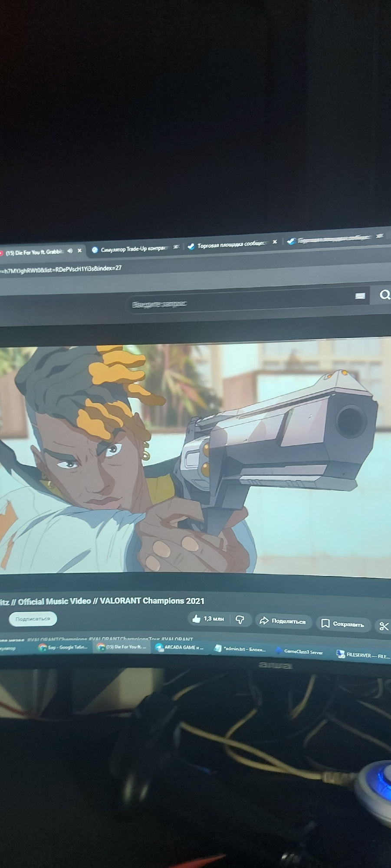This screenshot has height=868, width=391.
Task: Switch to Google Sheets Chrome taskbar window
Action: [63, 647]
